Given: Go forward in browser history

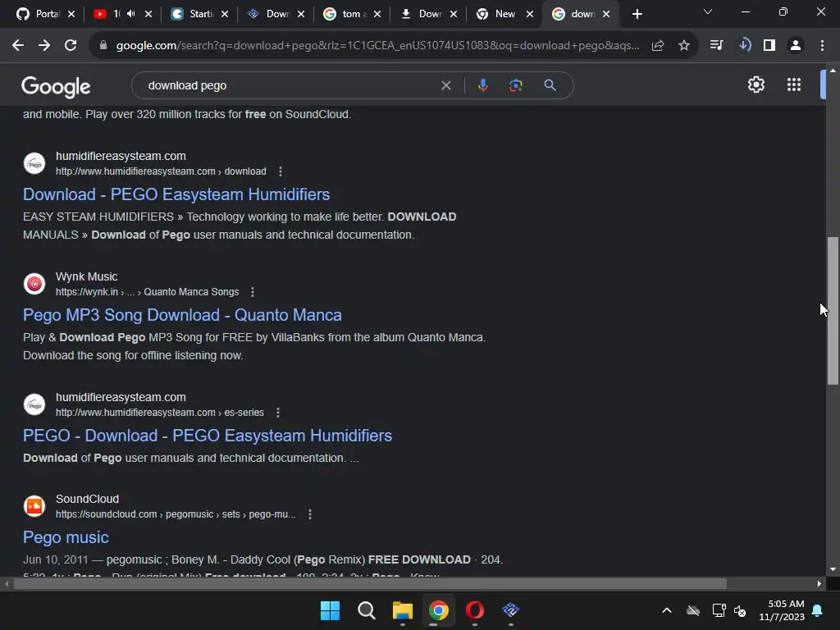Looking at the screenshot, I should coord(44,46).
